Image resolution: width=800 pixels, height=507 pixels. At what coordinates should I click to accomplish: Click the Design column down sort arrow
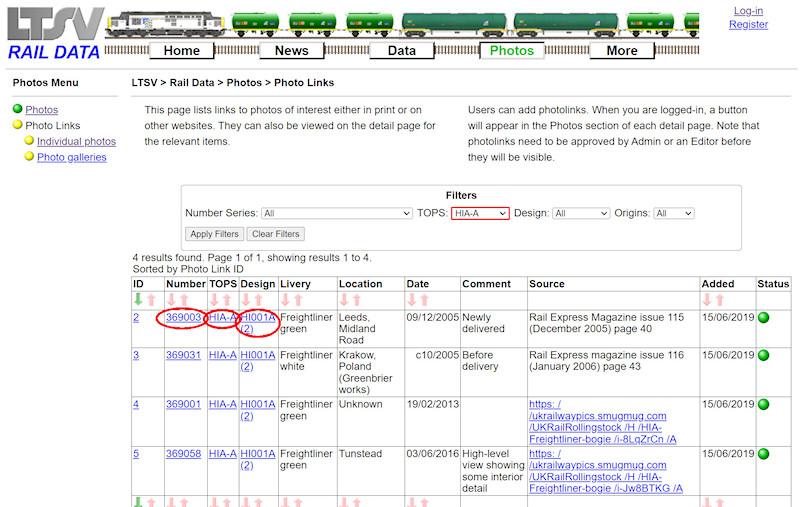246,299
